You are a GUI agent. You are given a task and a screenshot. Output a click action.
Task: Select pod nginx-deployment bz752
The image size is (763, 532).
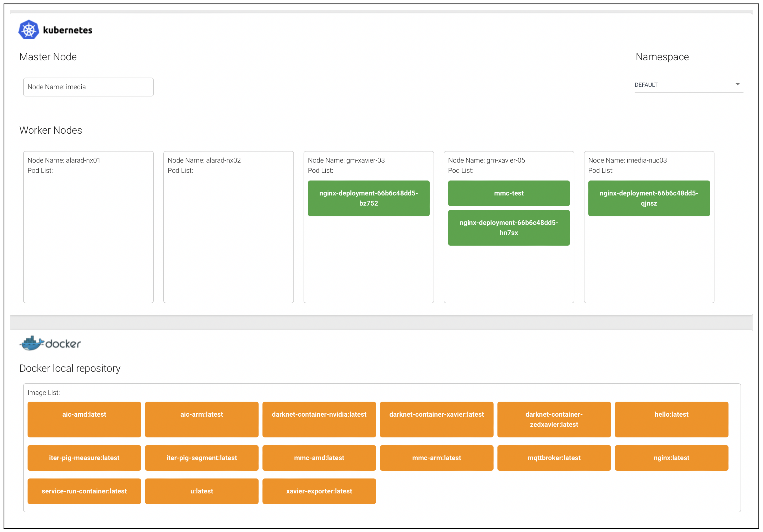coord(368,198)
